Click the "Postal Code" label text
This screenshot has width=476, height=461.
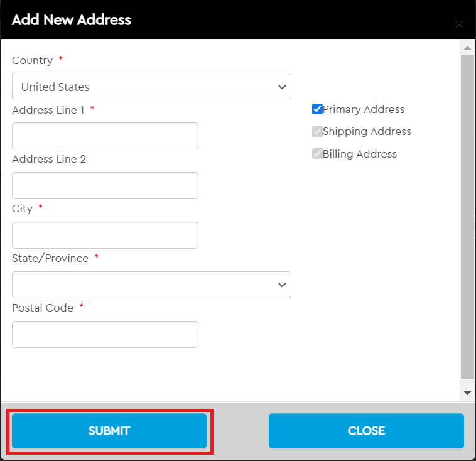click(x=43, y=308)
